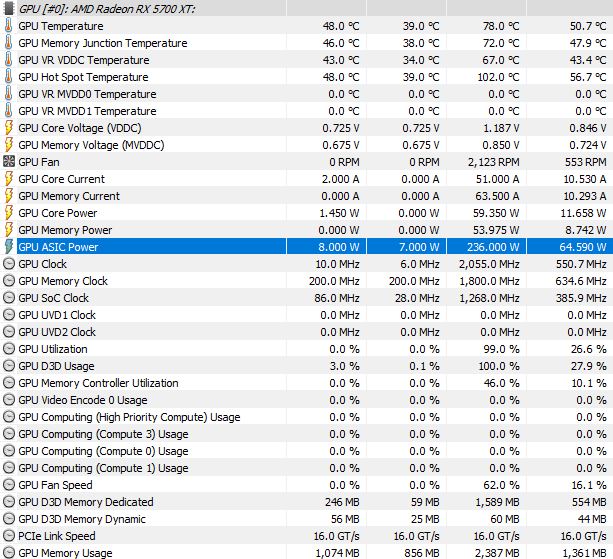Screen dimensions: 613x559
Task: Click the 236.000 W ASIC power maximum
Action: (x=493, y=247)
